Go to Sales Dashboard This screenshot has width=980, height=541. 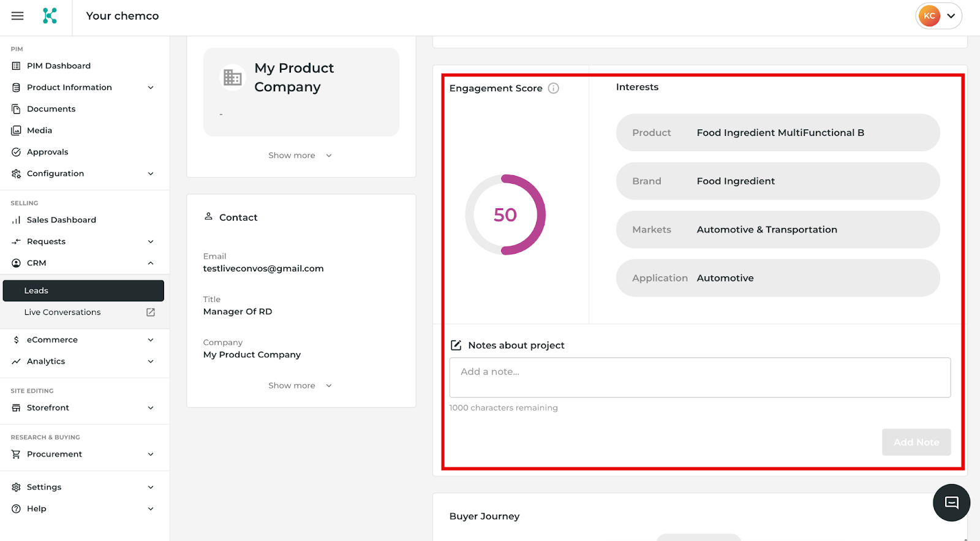[x=61, y=220]
